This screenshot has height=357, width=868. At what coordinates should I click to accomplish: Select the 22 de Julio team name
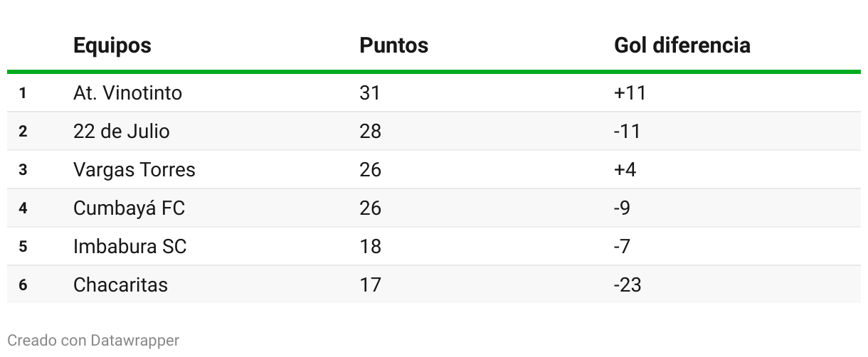121,132
